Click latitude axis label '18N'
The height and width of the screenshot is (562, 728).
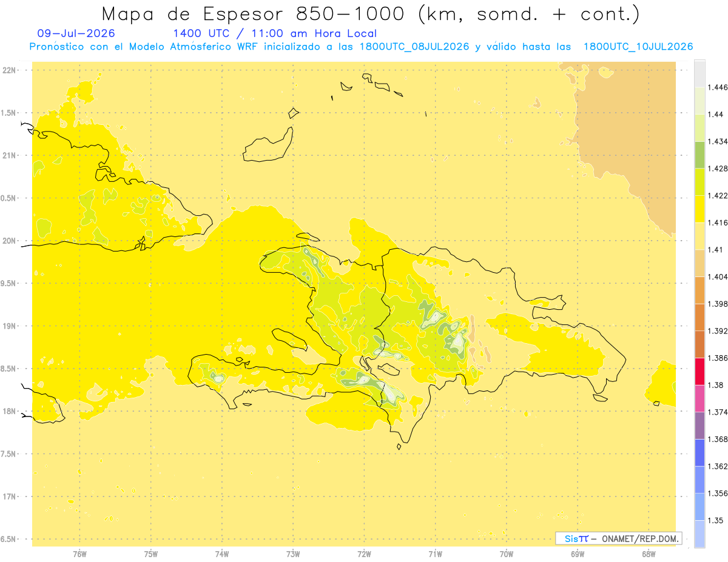point(10,411)
